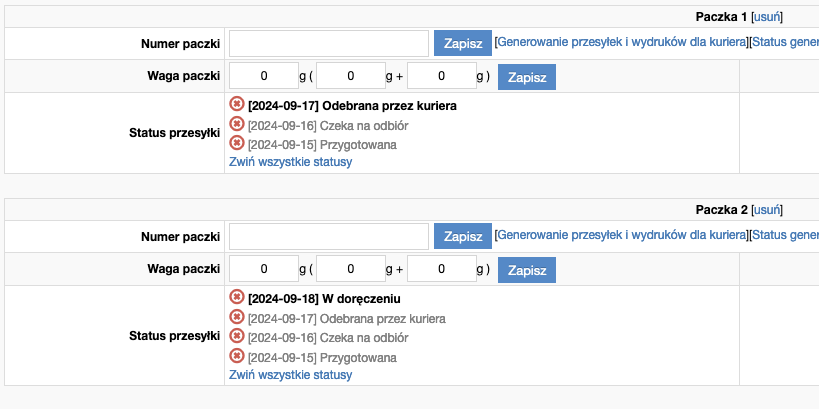
Task: Open courier shipment generation link in Paczka 1
Action: click(621, 42)
